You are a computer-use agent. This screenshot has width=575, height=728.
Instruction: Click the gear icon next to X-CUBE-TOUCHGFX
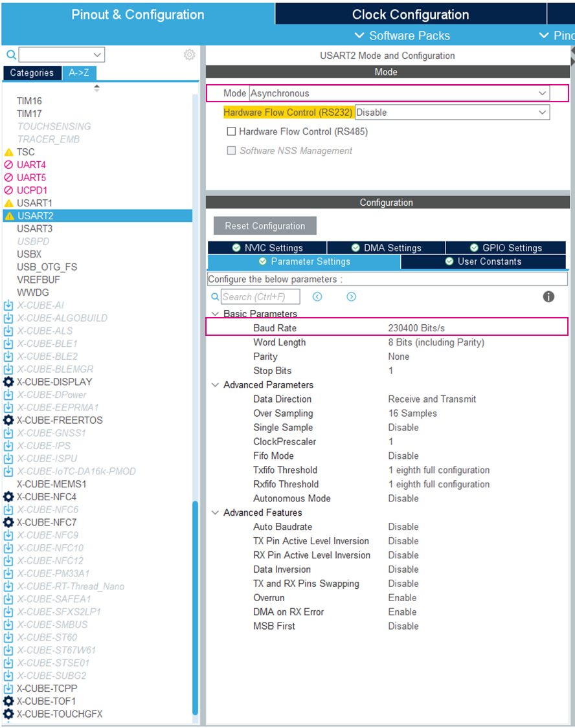click(8, 714)
